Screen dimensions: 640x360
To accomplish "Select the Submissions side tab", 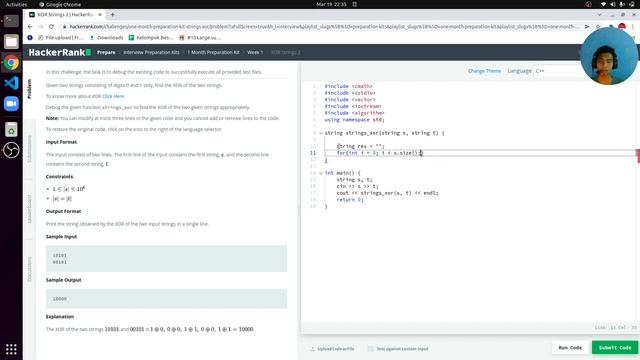I will click(29, 149).
